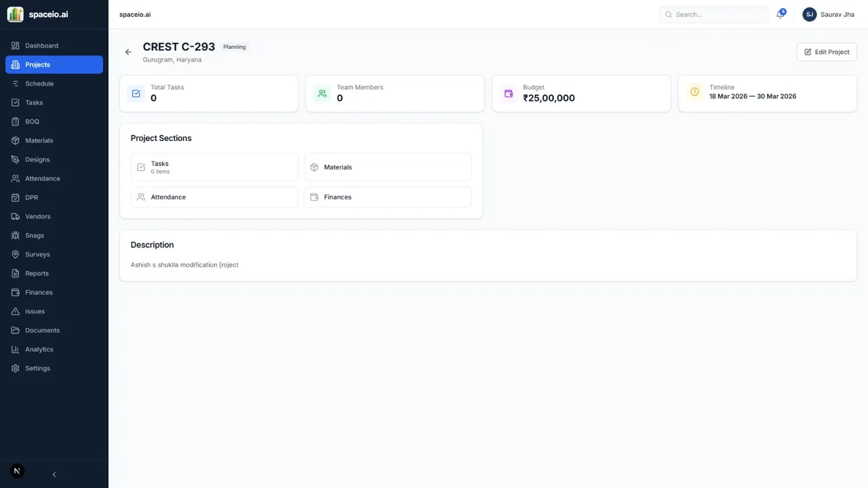Click the spaceio.ai logo icon
This screenshot has width=868, height=488.
click(15, 14)
